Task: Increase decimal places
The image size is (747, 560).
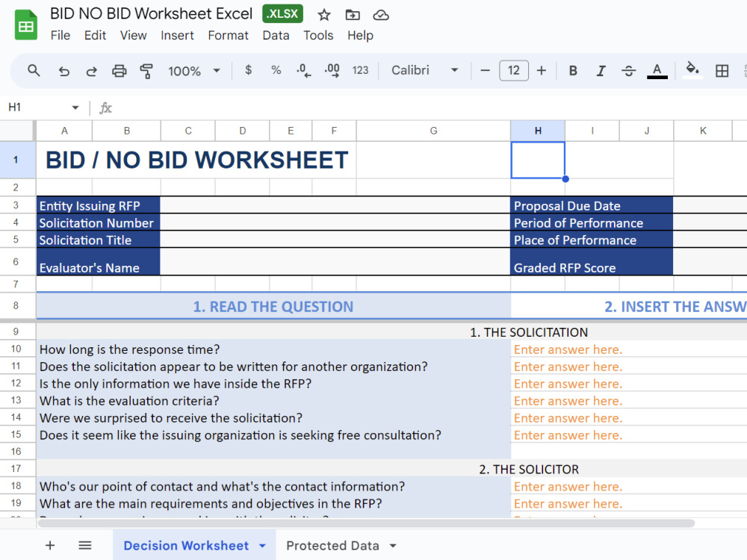Action: point(332,70)
